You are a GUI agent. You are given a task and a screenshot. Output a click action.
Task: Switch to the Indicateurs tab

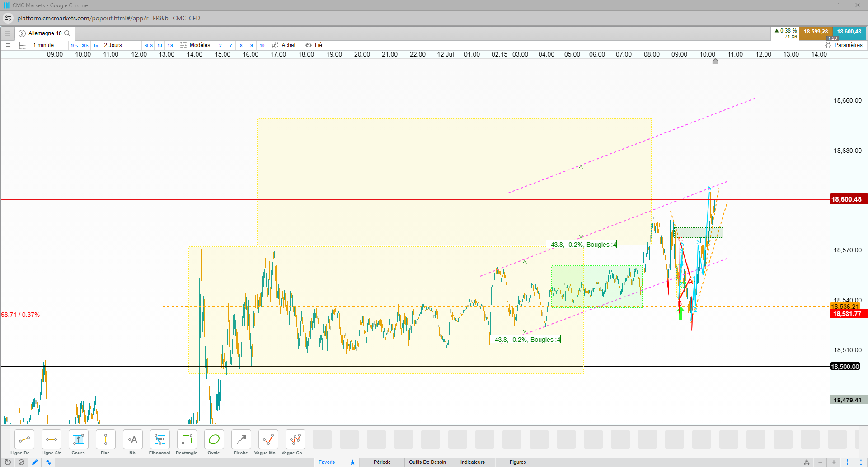(x=473, y=462)
